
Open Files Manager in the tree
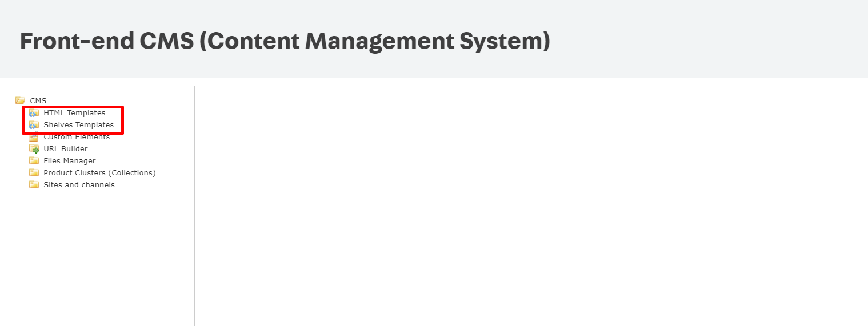click(70, 161)
